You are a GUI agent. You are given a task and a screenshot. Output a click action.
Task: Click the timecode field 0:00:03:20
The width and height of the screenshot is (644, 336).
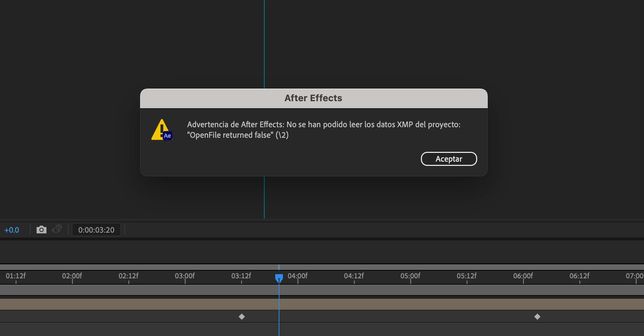point(96,230)
